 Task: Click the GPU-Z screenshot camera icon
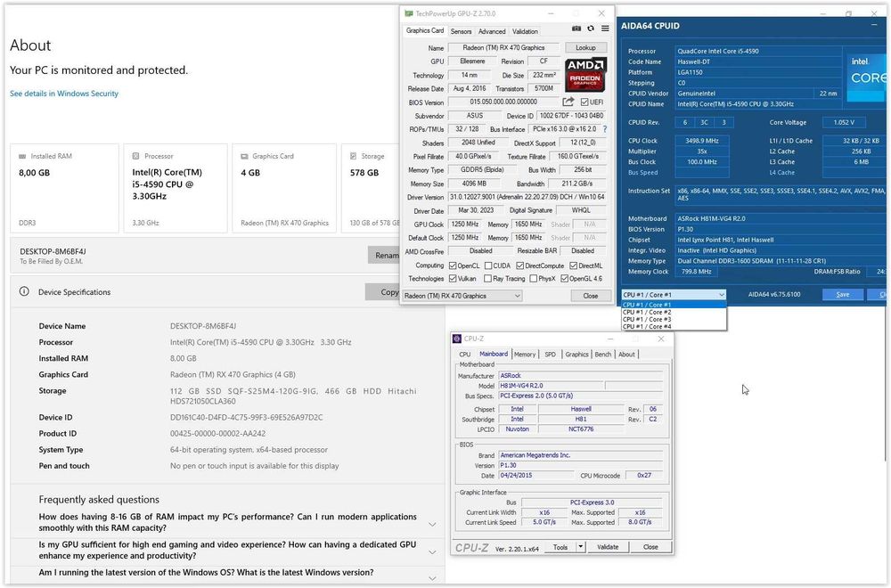point(576,29)
